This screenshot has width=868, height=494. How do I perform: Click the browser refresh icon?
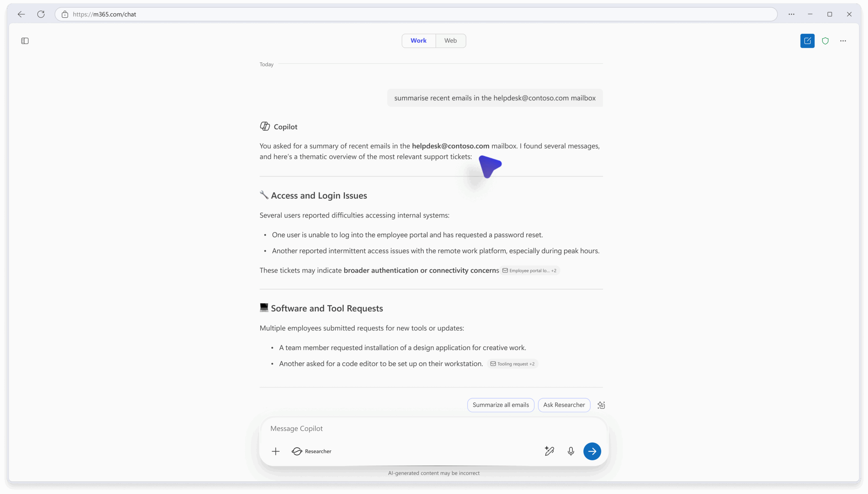click(x=41, y=14)
